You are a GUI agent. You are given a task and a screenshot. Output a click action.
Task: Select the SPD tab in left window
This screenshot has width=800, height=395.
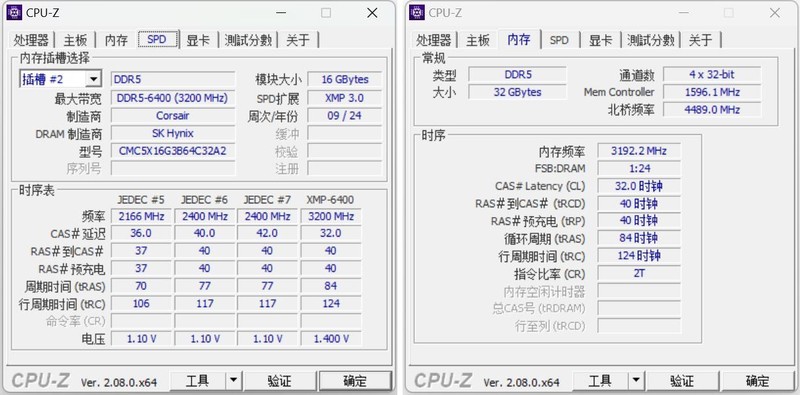157,39
